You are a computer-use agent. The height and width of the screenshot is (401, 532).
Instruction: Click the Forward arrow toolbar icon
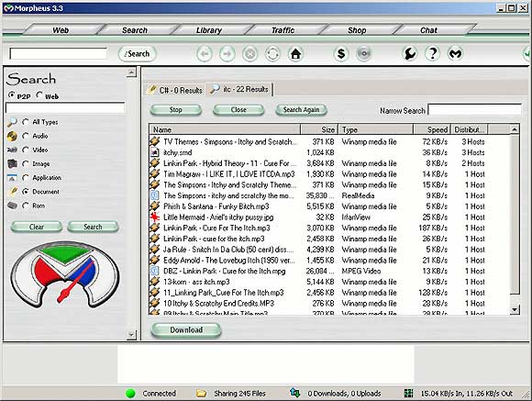point(227,53)
